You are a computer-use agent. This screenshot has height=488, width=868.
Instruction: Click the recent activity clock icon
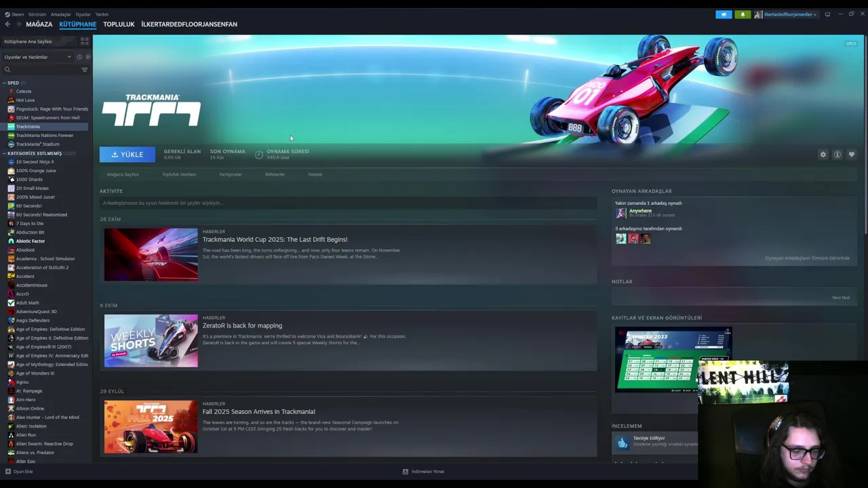[x=79, y=57]
